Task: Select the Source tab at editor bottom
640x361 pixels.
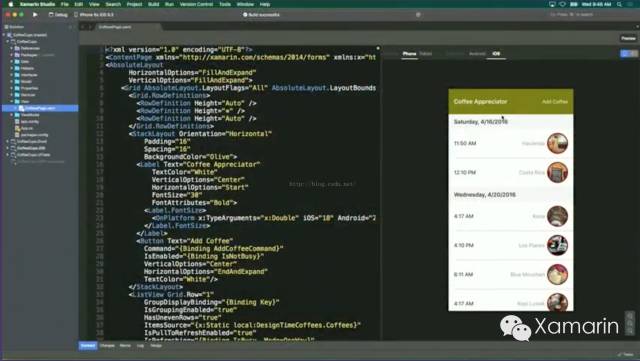Action: click(88, 345)
